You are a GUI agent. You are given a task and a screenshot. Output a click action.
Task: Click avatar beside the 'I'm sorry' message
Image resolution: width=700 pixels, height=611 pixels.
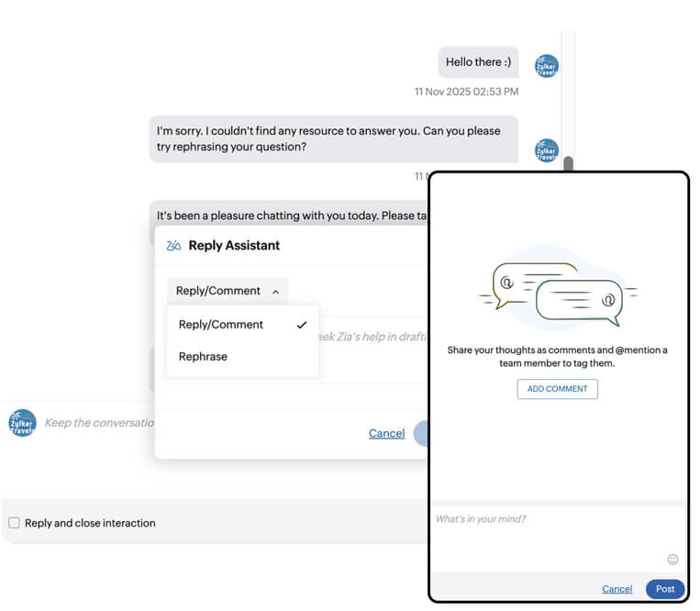tap(547, 150)
